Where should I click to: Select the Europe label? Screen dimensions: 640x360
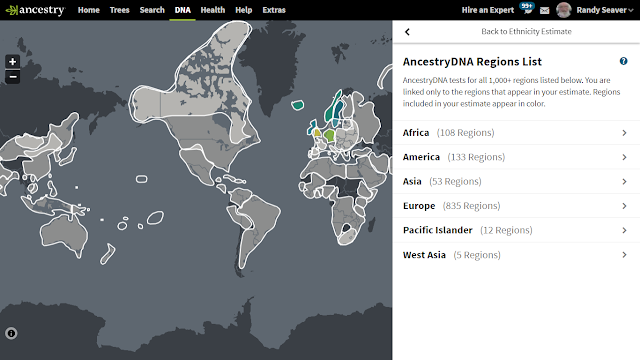tap(419, 206)
